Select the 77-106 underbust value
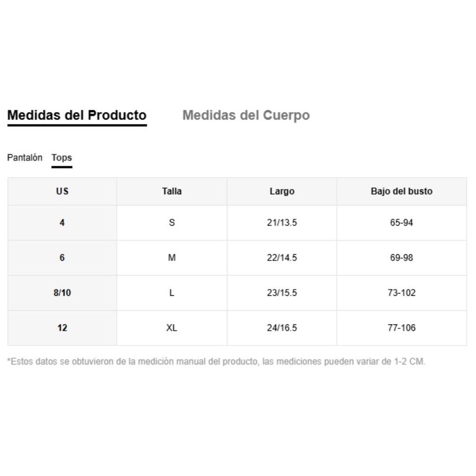 (x=402, y=328)
